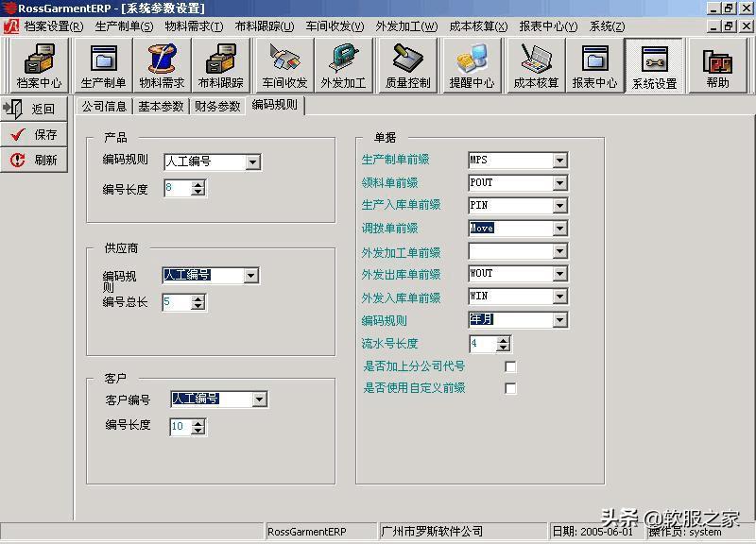Image resolution: width=756 pixels, height=544 pixels.
Task: 打开成本核算模块
Action: 534,64
